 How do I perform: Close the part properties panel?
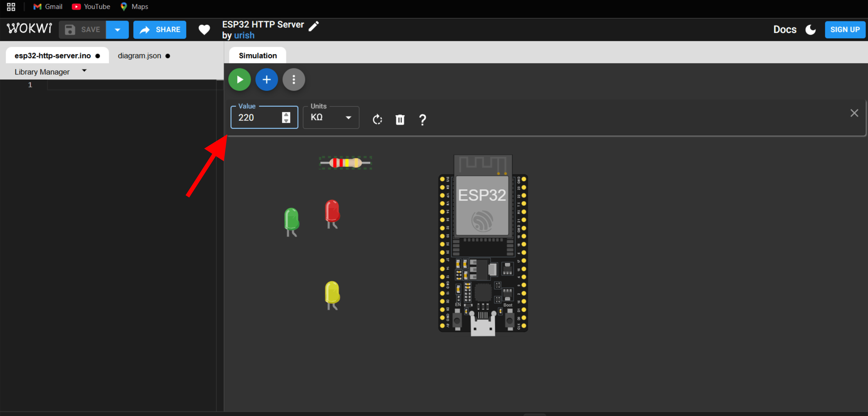(854, 113)
